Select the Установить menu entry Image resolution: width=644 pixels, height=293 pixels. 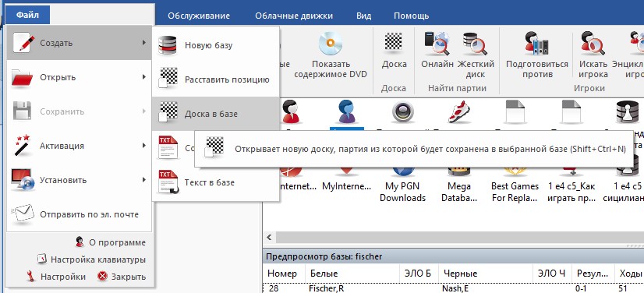pos(80,180)
